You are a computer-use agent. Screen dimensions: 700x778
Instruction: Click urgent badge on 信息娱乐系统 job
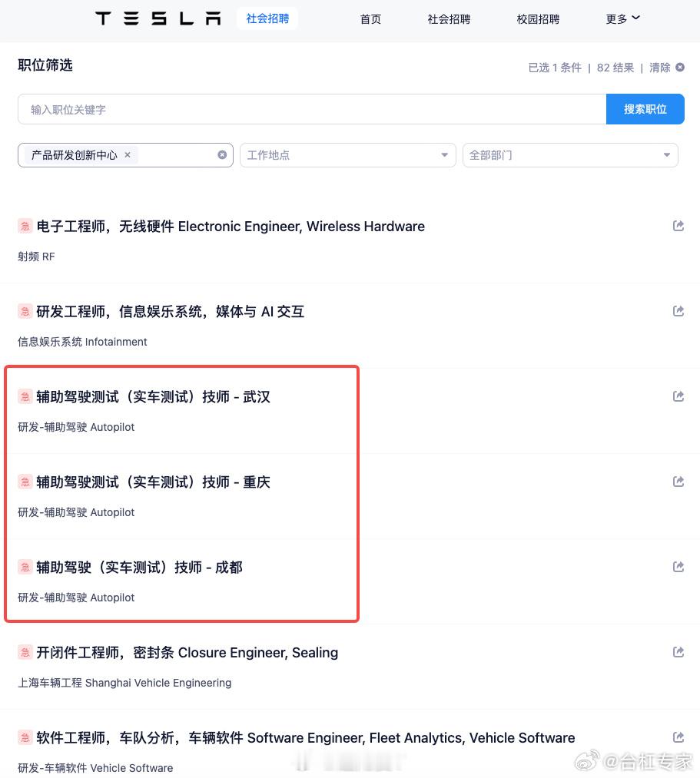pyautogui.click(x=25, y=312)
